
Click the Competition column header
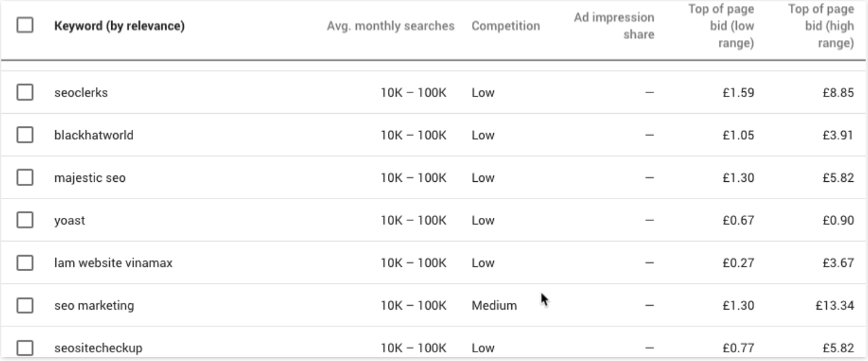click(x=505, y=27)
